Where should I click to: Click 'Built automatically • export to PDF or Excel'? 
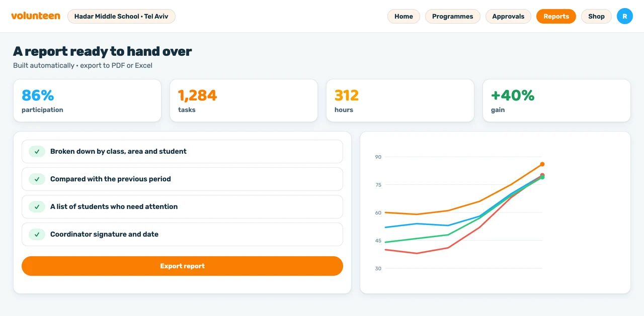click(83, 65)
